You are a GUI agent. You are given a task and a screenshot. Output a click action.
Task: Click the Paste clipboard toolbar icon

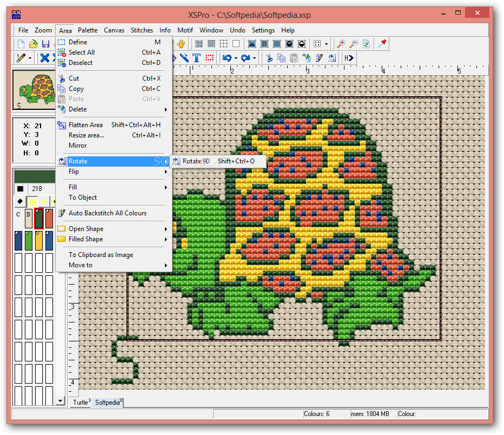tap(294, 58)
